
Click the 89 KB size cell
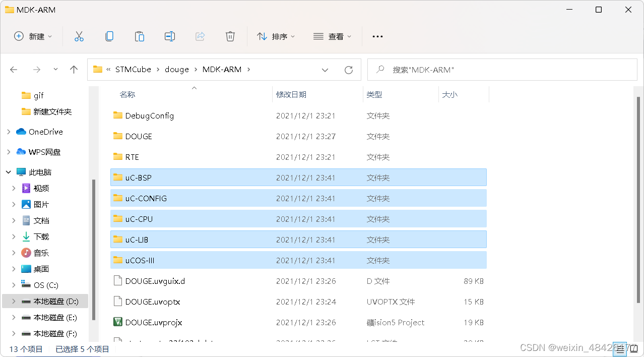pyautogui.click(x=474, y=281)
